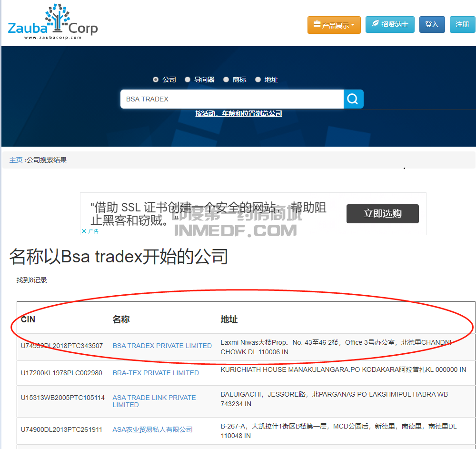This screenshot has height=449, width=476.
Task: Click the 立即选购 ad button
Action: pos(382,214)
